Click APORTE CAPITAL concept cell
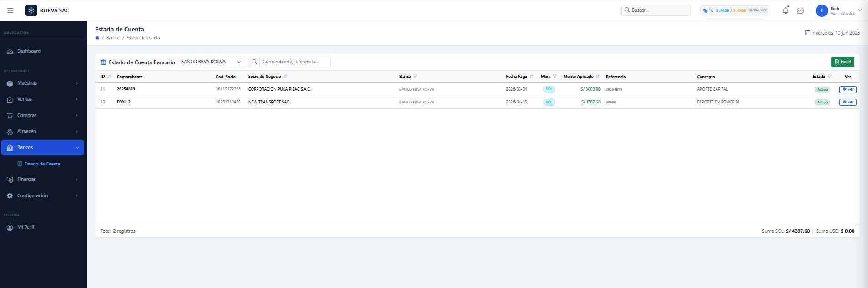 [712, 89]
